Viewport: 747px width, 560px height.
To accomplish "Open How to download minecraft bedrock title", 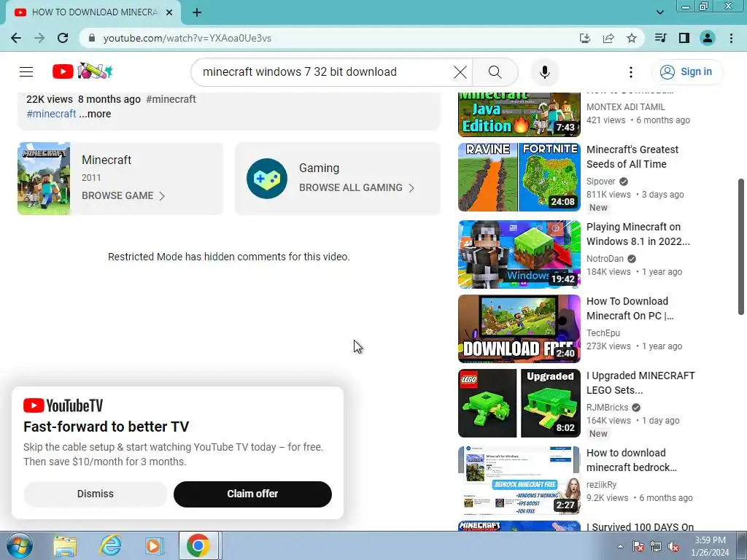I will point(631,461).
